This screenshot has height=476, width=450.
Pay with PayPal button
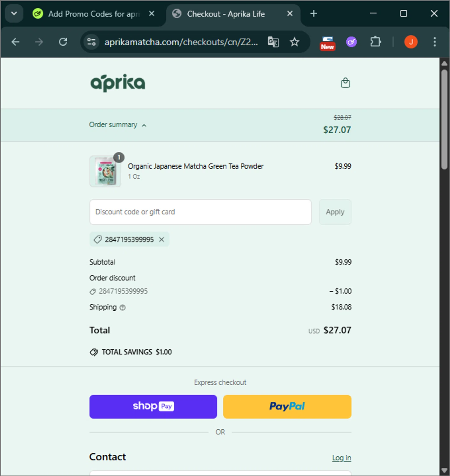(287, 407)
